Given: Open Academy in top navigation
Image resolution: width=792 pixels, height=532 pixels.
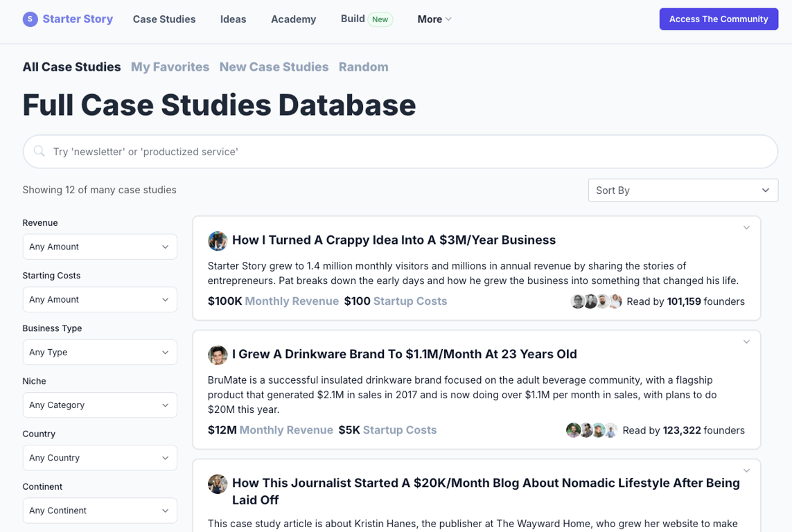Looking at the screenshot, I should pos(294,19).
